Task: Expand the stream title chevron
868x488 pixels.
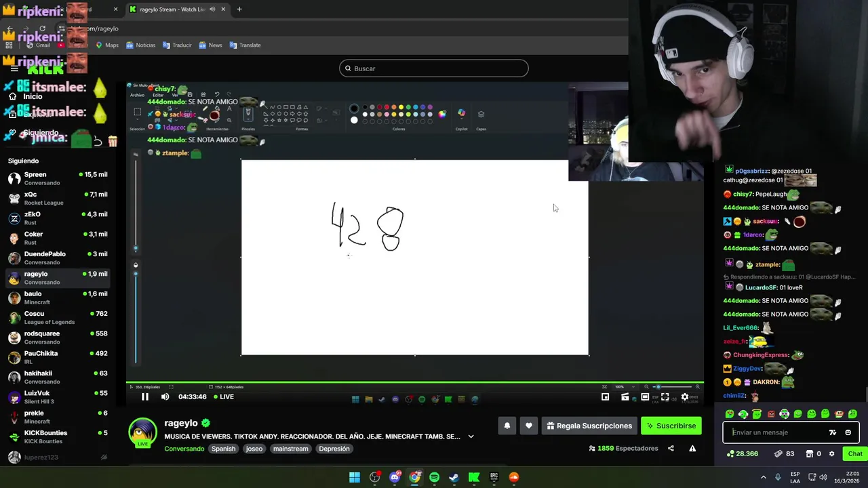Action: [471, 436]
